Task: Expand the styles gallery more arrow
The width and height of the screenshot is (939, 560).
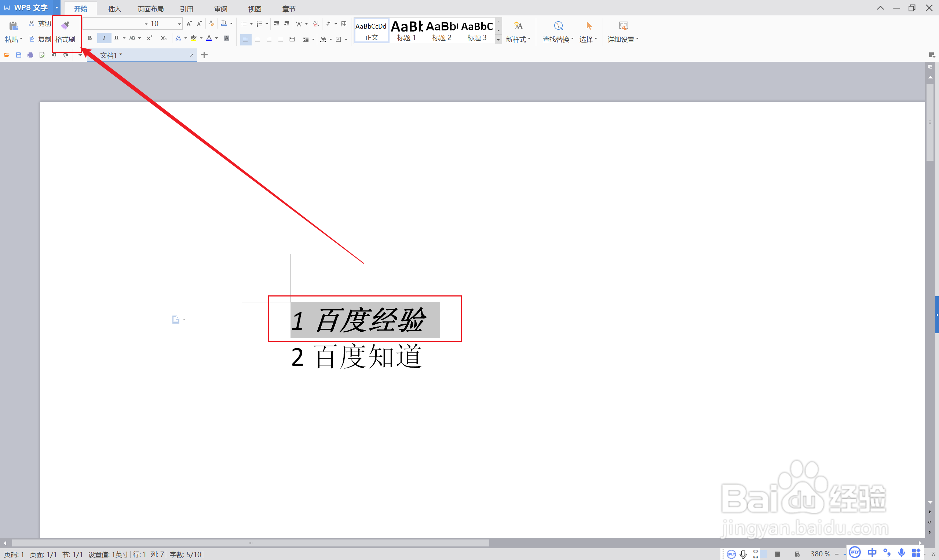Action: (x=498, y=39)
